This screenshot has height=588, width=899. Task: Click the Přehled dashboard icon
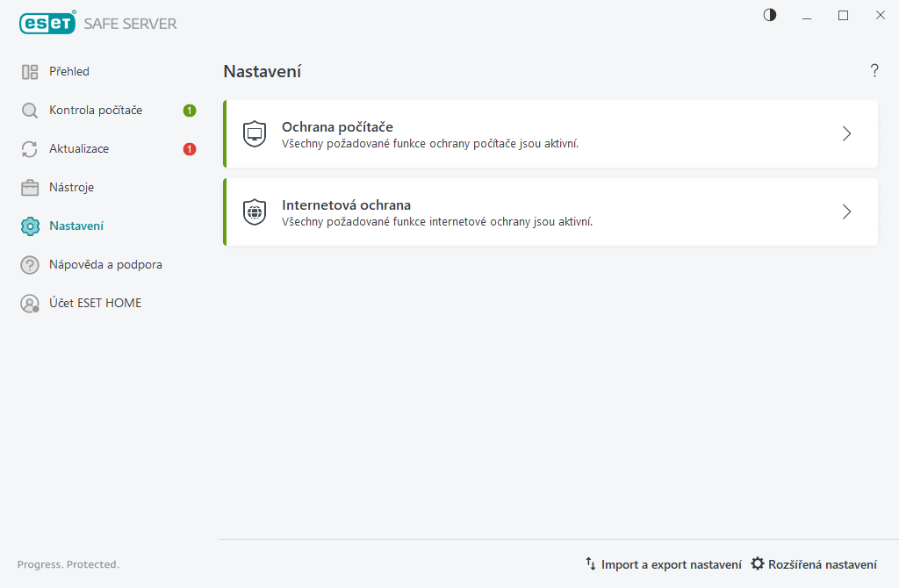pyautogui.click(x=30, y=72)
